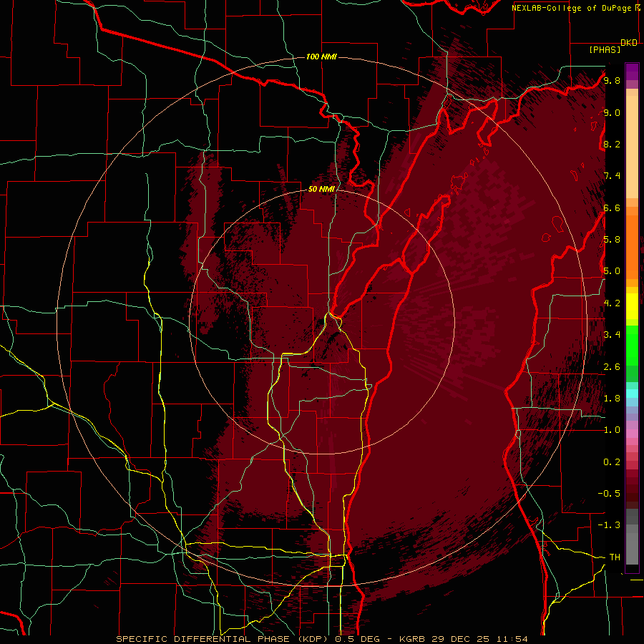Screen dimensions: 644x644
Task: Click the 4.2 scale label
Action: (x=612, y=303)
